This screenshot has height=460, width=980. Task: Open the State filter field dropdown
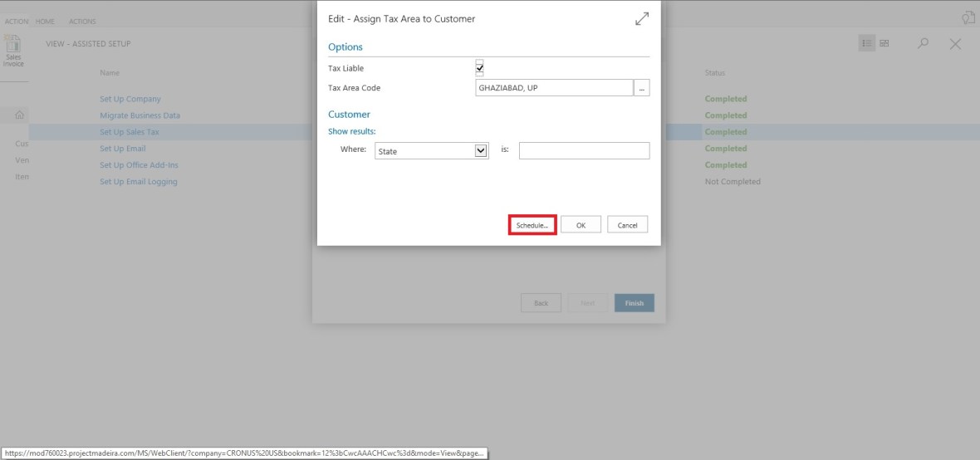[479, 151]
